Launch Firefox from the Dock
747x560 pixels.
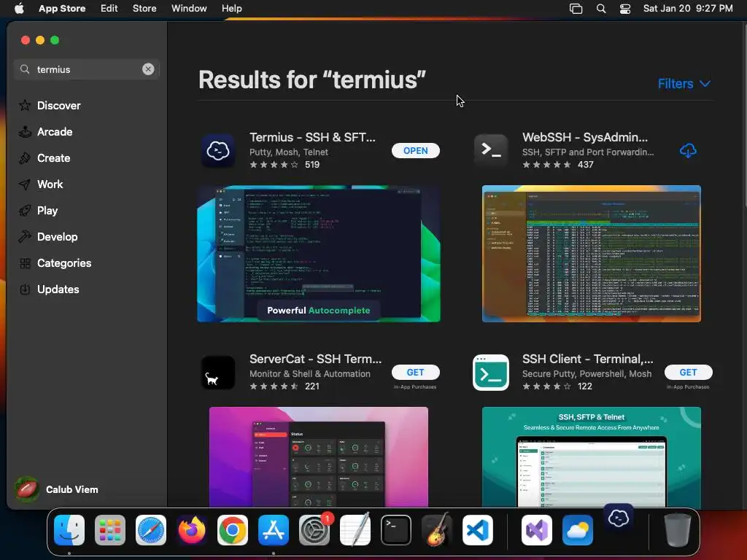(x=192, y=530)
